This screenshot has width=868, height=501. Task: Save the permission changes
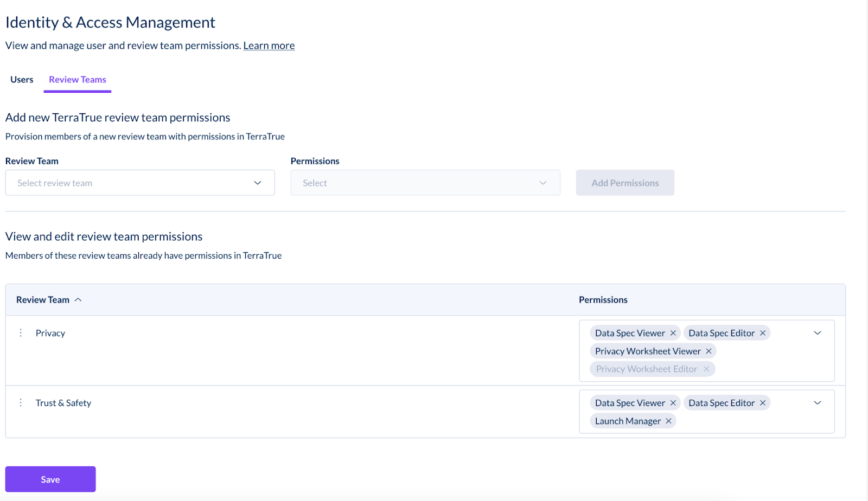[50, 479]
